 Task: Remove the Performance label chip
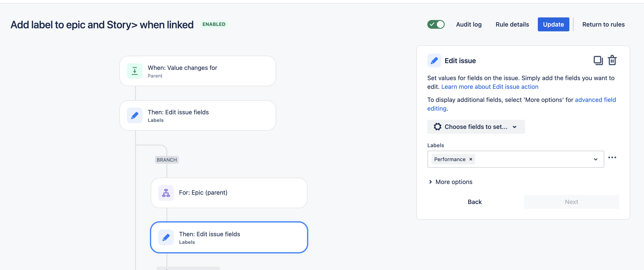(471, 159)
